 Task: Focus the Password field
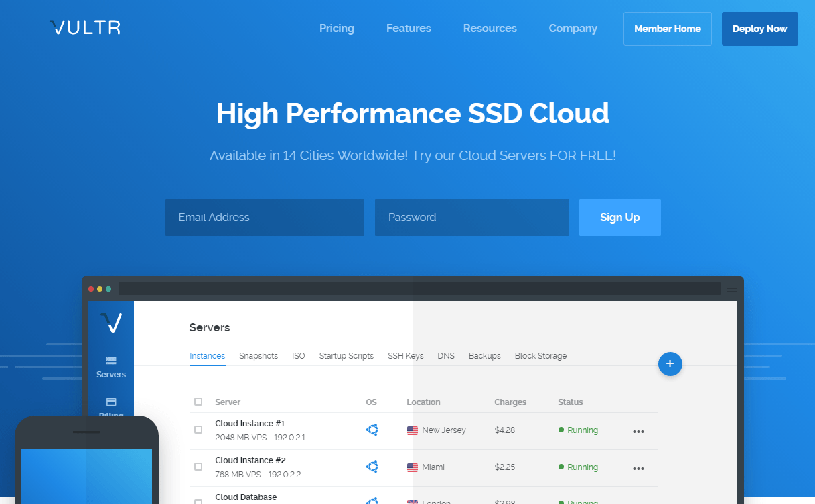pos(472,218)
